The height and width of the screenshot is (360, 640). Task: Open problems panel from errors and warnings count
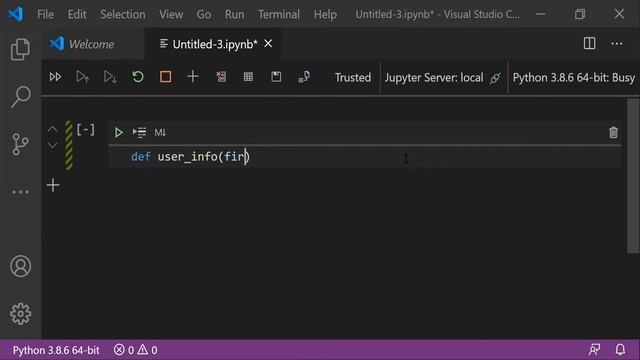point(136,350)
